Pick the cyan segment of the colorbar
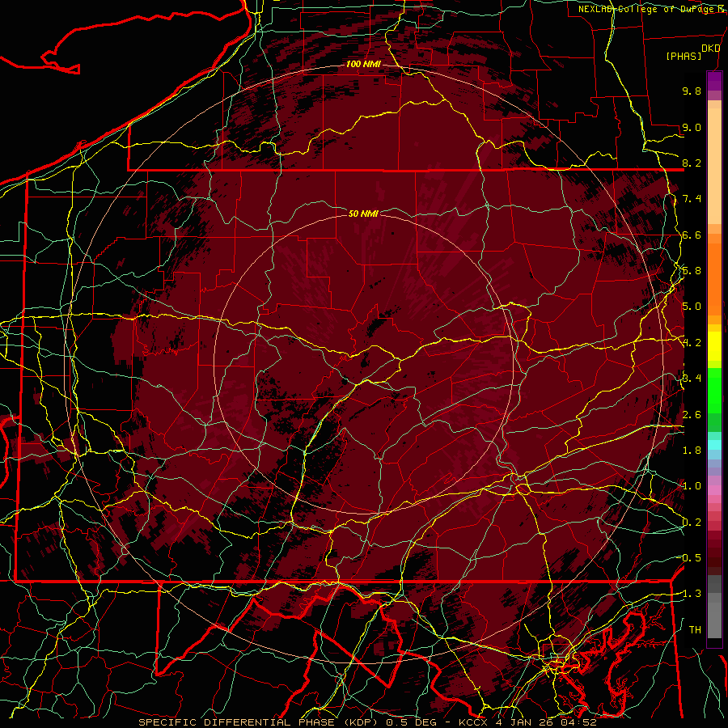728x728 pixels. [x=714, y=445]
